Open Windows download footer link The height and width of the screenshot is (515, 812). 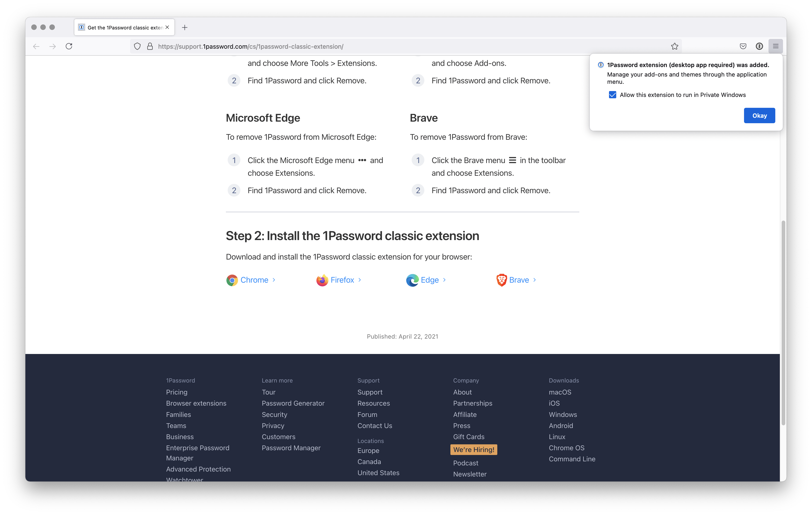tap(563, 415)
